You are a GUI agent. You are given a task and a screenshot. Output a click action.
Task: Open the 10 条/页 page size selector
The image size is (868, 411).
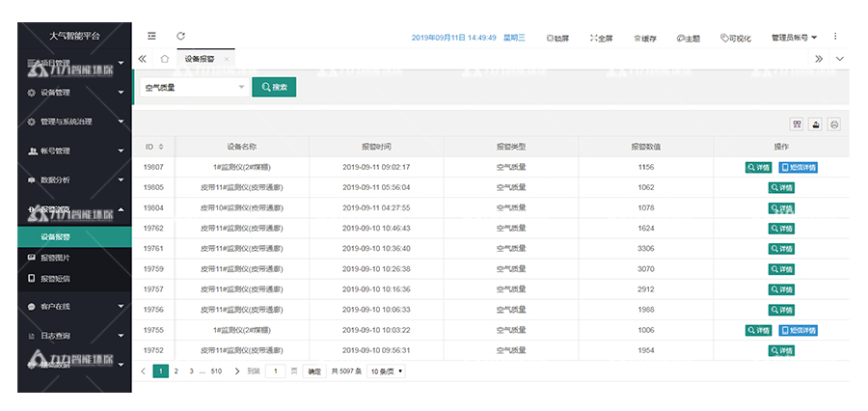point(387,370)
